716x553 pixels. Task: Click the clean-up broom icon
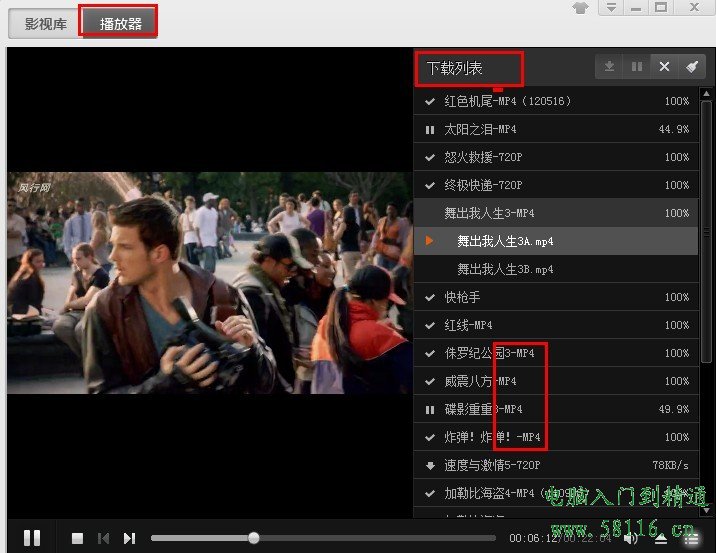692,67
